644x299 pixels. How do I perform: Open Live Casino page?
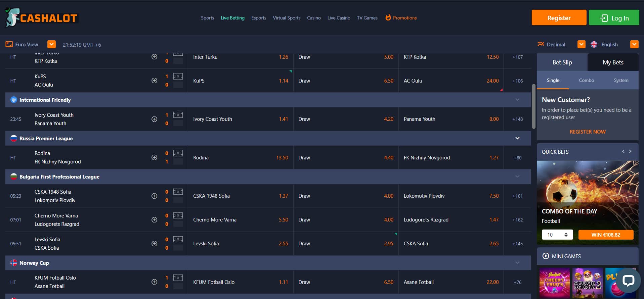coord(339,18)
